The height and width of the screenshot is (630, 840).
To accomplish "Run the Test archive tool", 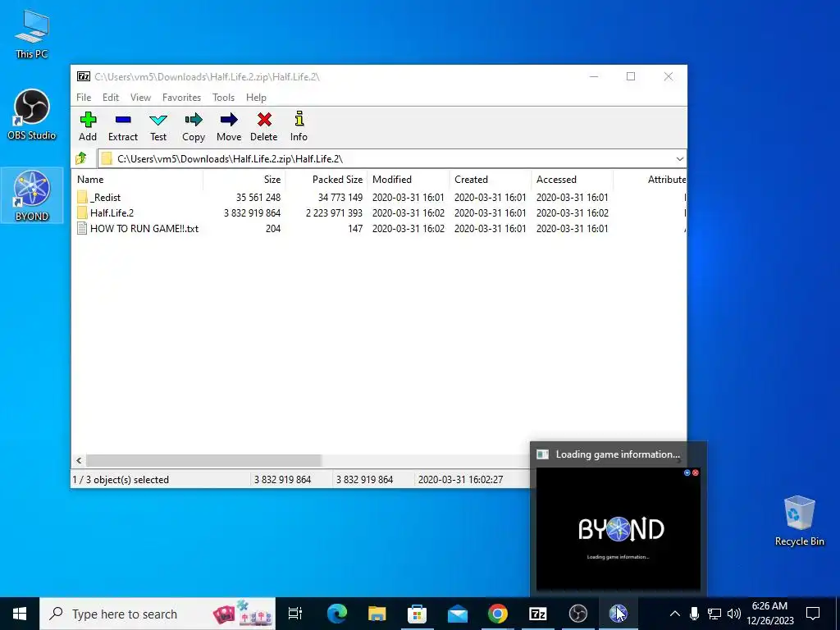I will click(x=158, y=127).
